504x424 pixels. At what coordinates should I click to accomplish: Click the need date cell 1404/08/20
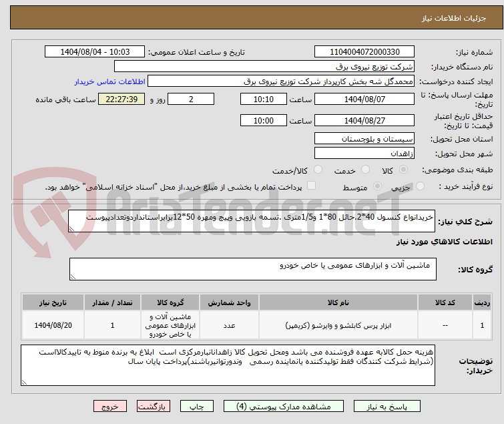(53, 325)
